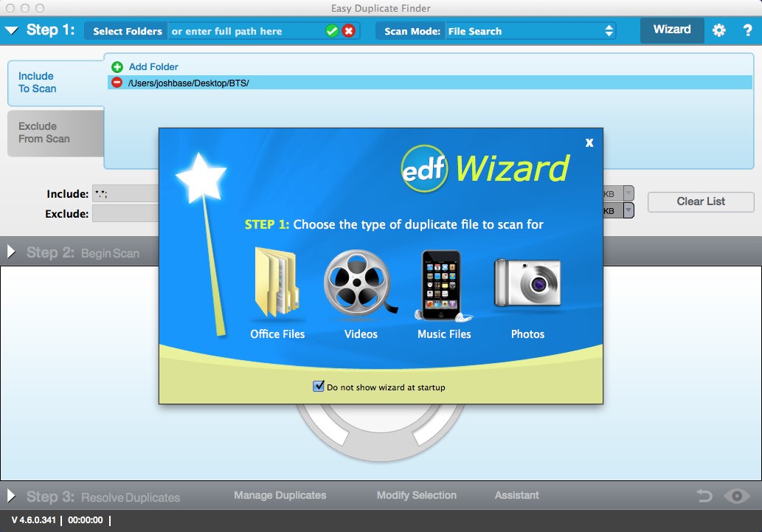762x532 pixels.
Task: Click the Step 3 Resolve Duplicates label
Action: point(103,497)
